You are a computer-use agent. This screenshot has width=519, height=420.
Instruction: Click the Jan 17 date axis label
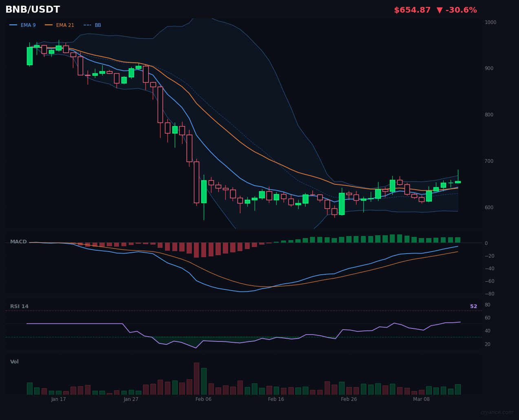pos(59,399)
